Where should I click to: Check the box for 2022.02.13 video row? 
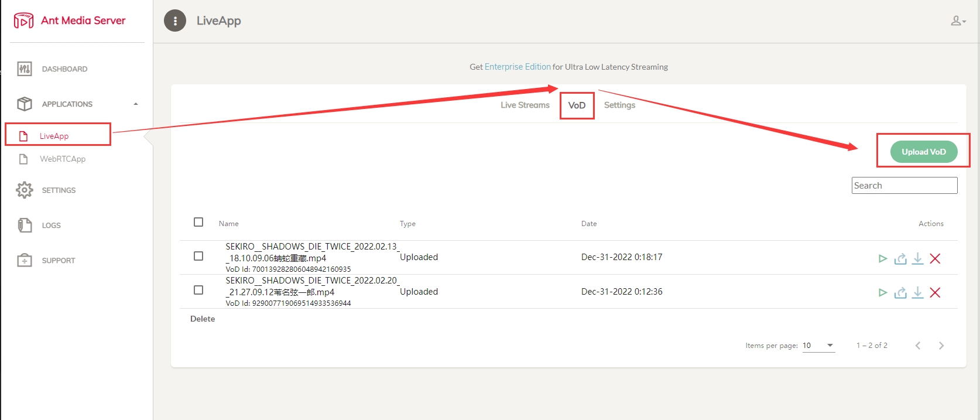pos(198,256)
